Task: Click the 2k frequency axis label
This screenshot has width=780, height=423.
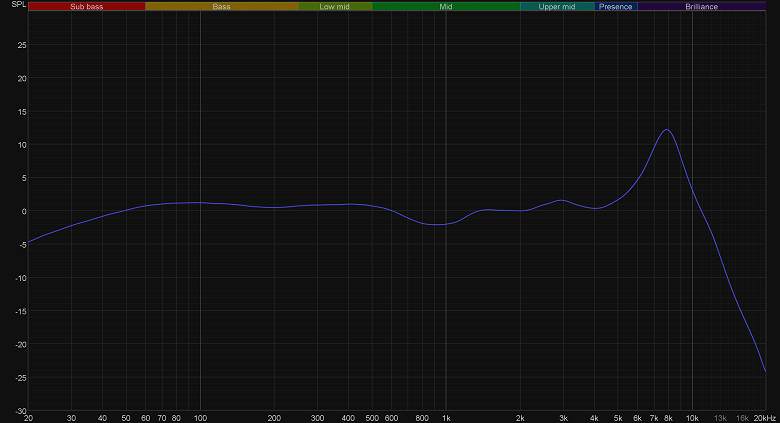Action: point(520,419)
